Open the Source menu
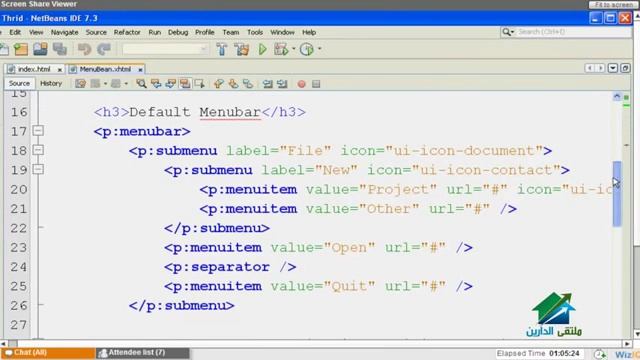 tap(96, 32)
